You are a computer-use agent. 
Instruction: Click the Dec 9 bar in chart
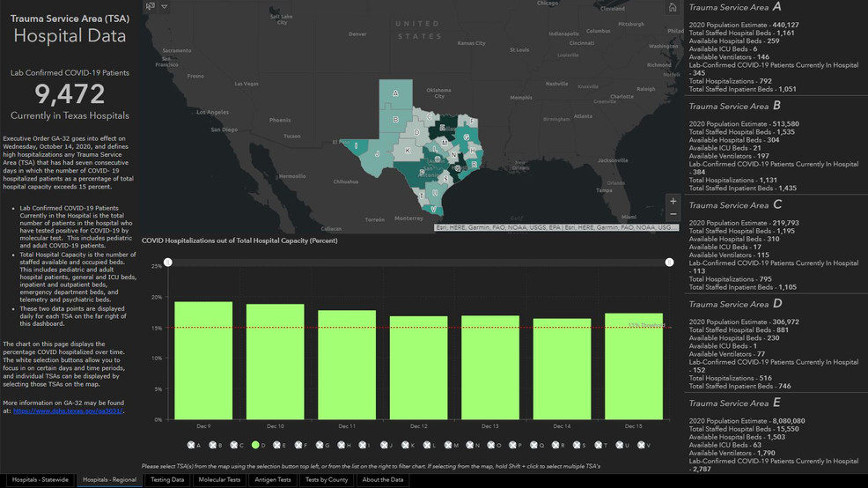tap(203, 361)
